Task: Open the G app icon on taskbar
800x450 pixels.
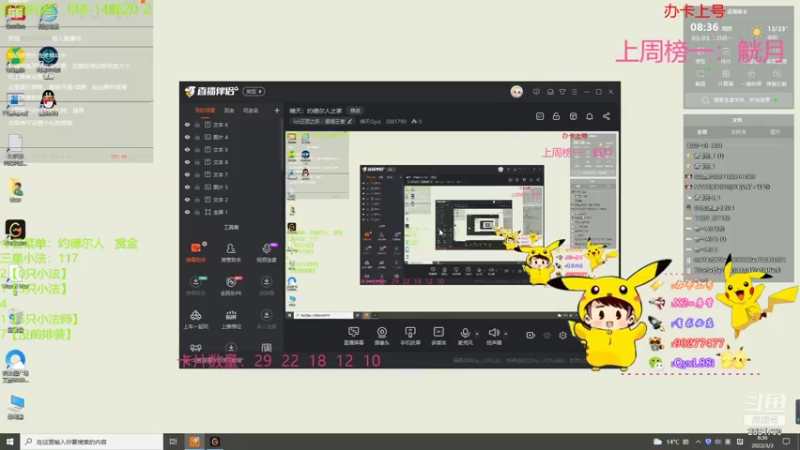Action: (x=215, y=442)
